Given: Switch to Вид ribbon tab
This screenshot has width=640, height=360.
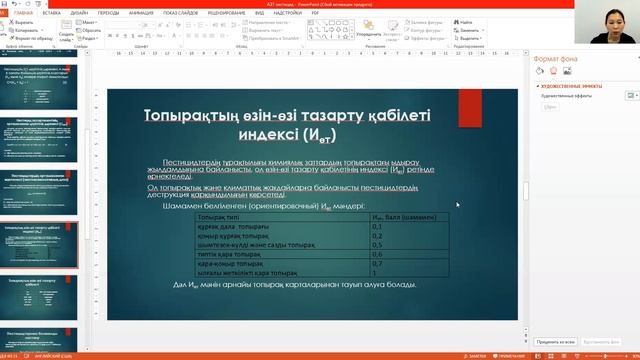Looking at the screenshot, I should point(259,13).
